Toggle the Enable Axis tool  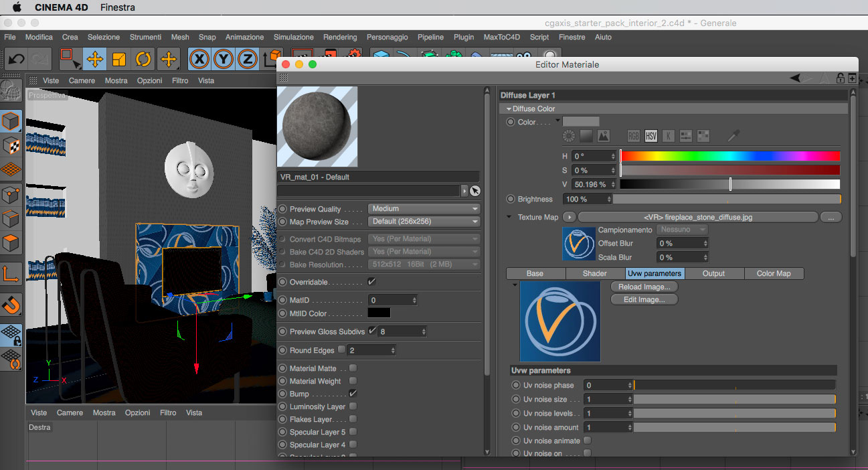click(x=11, y=274)
